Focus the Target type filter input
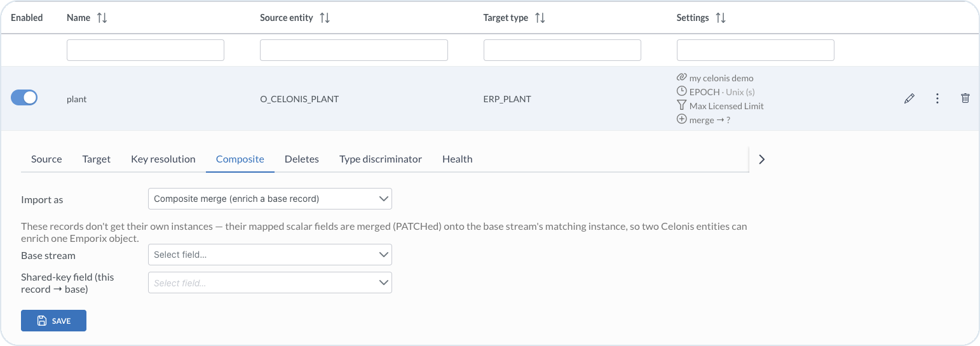980x346 pixels. click(x=562, y=50)
